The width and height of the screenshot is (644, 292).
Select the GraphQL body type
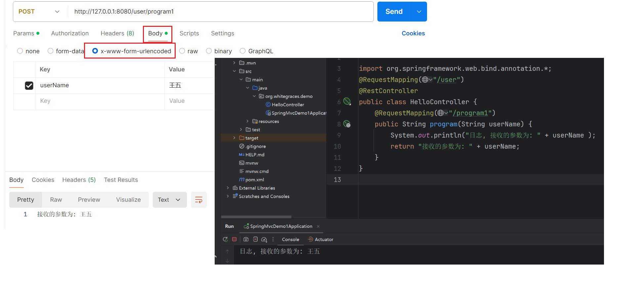pyautogui.click(x=243, y=51)
